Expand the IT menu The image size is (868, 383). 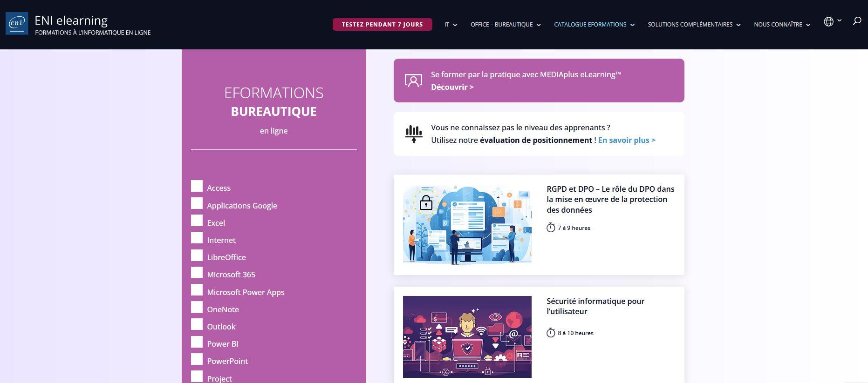pyautogui.click(x=451, y=25)
